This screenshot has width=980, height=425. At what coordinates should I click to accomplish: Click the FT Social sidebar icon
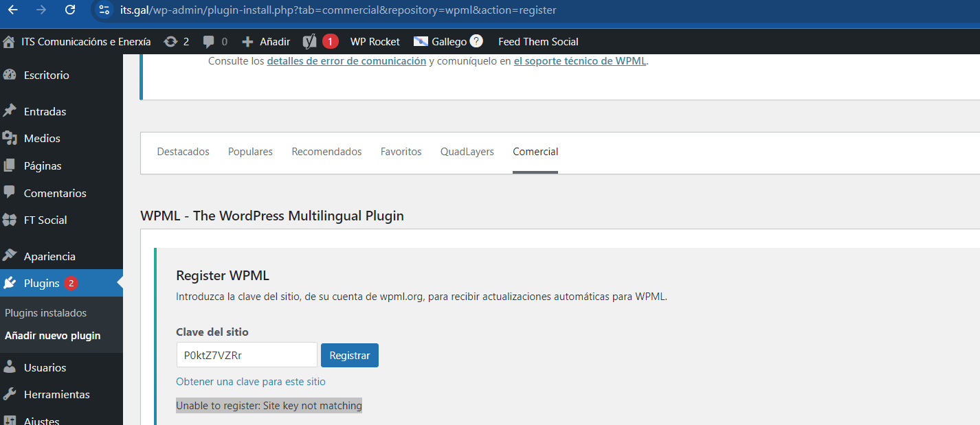pos(10,220)
